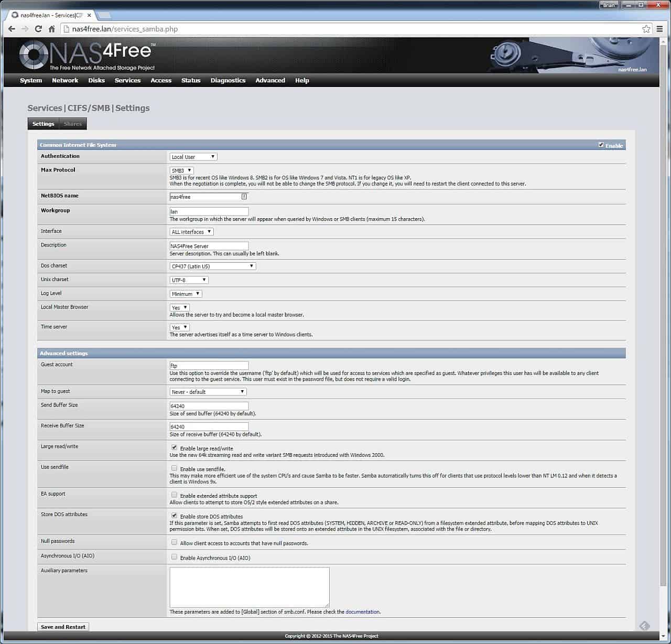The width and height of the screenshot is (671, 644).
Task: Open the Time server dropdown
Action: [x=179, y=327]
